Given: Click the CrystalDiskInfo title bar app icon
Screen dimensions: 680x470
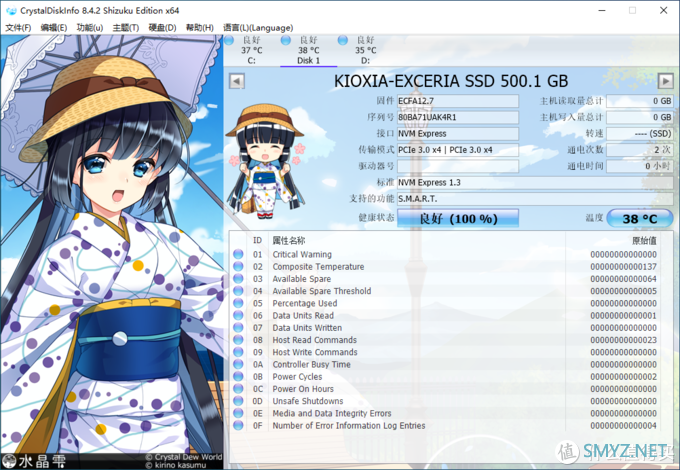Looking at the screenshot, I should [11, 10].
